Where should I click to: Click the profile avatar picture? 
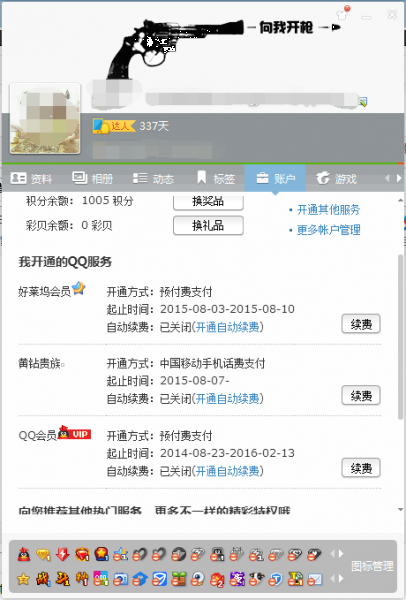point(45,118)
